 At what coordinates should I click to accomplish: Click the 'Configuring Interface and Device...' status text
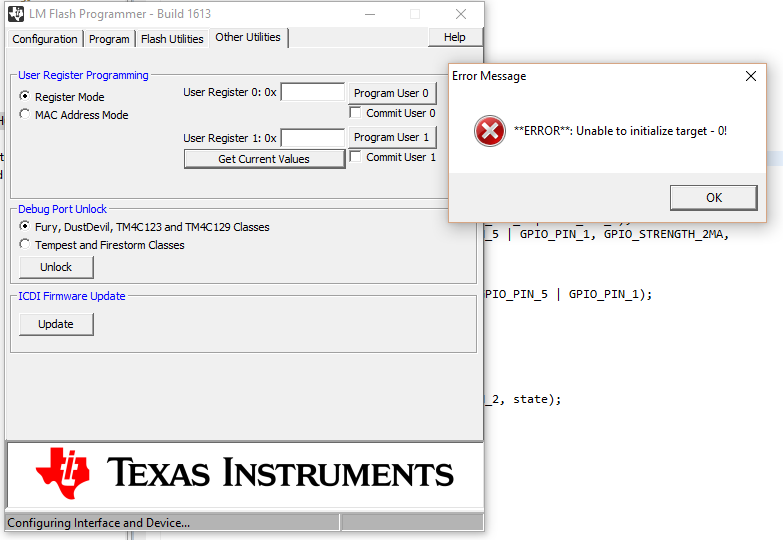[x=98, y=523]
